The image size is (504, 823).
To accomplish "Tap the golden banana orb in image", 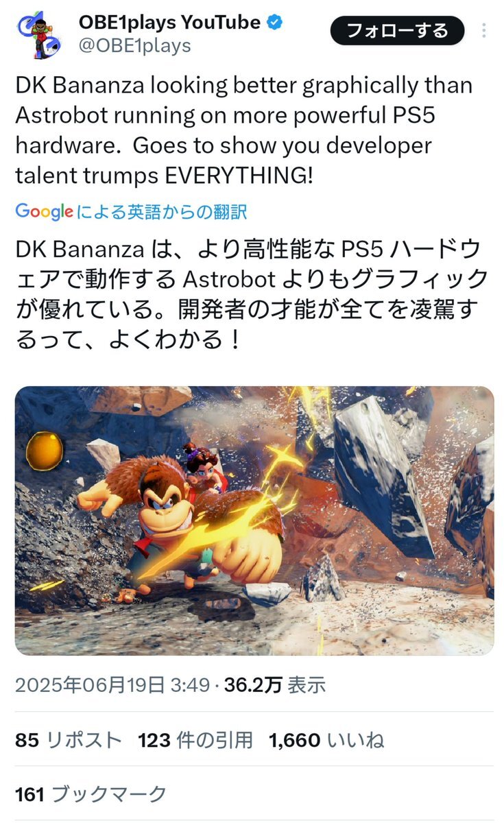I will [45, 451].
